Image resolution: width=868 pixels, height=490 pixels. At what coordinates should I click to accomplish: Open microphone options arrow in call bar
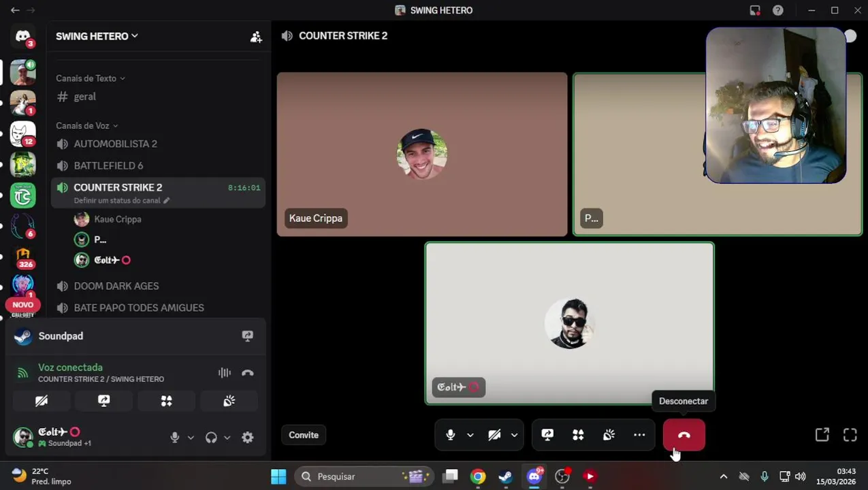pos(470,435)
